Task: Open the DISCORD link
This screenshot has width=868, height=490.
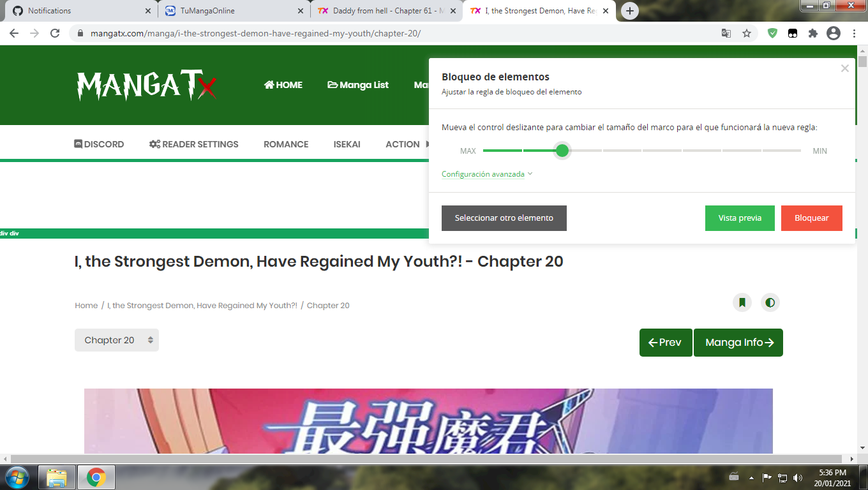Action: [x=99, y=144]
